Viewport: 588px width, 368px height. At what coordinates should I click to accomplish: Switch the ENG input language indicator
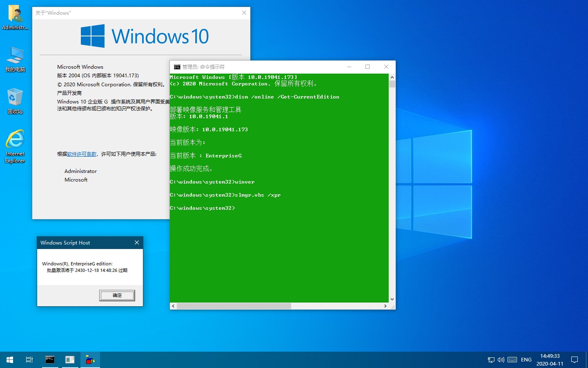(x=526, y=360)
